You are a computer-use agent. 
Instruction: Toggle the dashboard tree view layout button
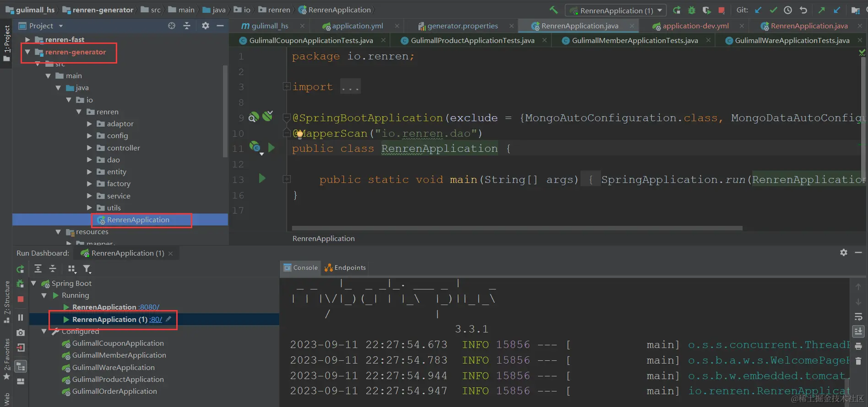21,366
